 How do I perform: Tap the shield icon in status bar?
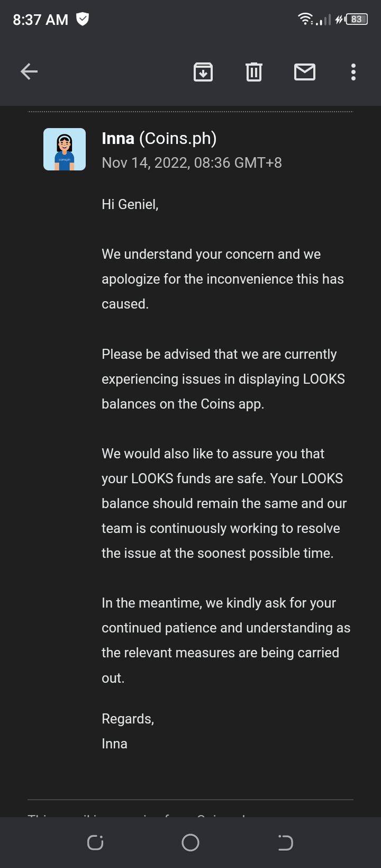point(83,20)
